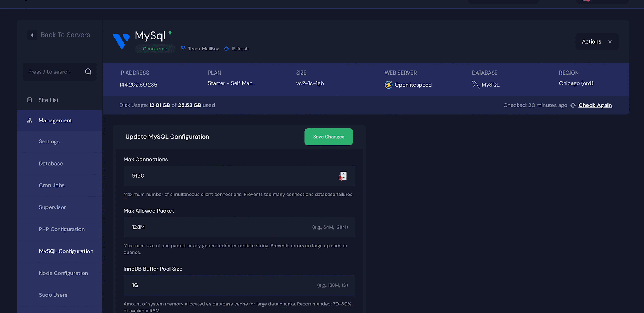Open the Settings submenu item

[x=49, y=141]
